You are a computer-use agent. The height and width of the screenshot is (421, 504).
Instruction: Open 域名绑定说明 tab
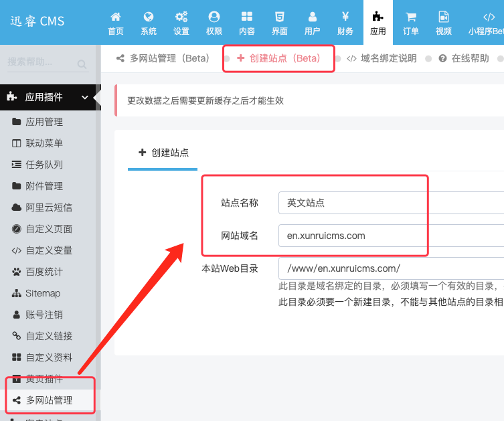(x=382, y=58)
